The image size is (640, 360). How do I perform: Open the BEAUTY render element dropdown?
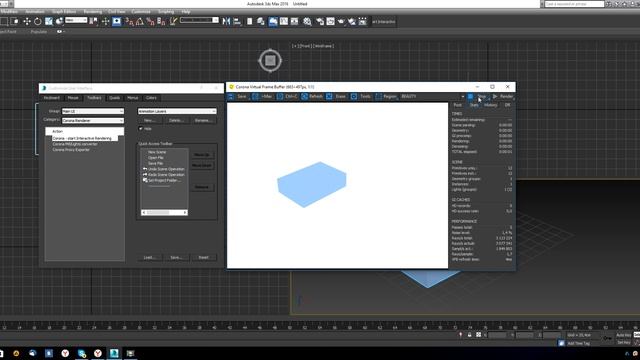pyautogui.click(x=433, y=96)
